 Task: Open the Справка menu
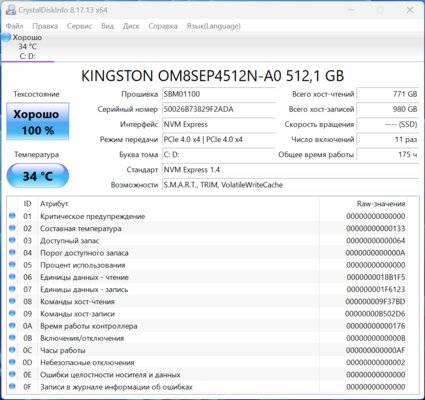click(163, 26)
